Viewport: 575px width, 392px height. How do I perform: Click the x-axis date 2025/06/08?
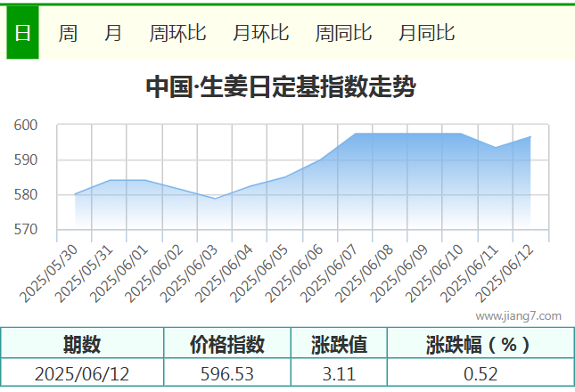click(364, 274)
